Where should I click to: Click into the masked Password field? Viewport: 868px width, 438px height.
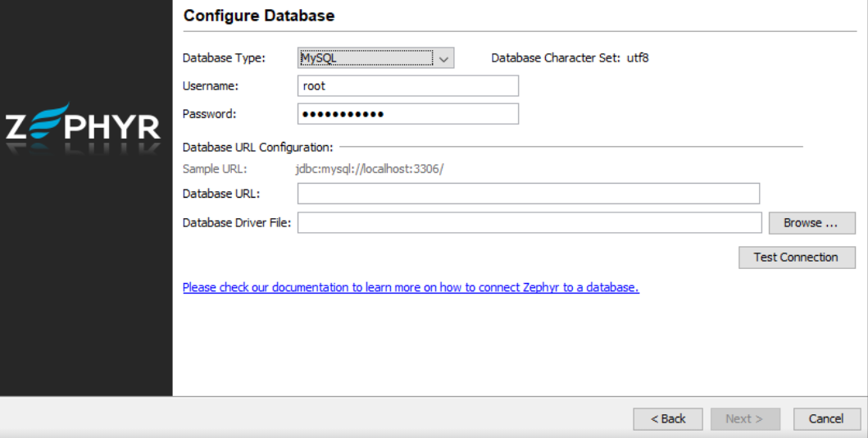[x=407, y=114]
